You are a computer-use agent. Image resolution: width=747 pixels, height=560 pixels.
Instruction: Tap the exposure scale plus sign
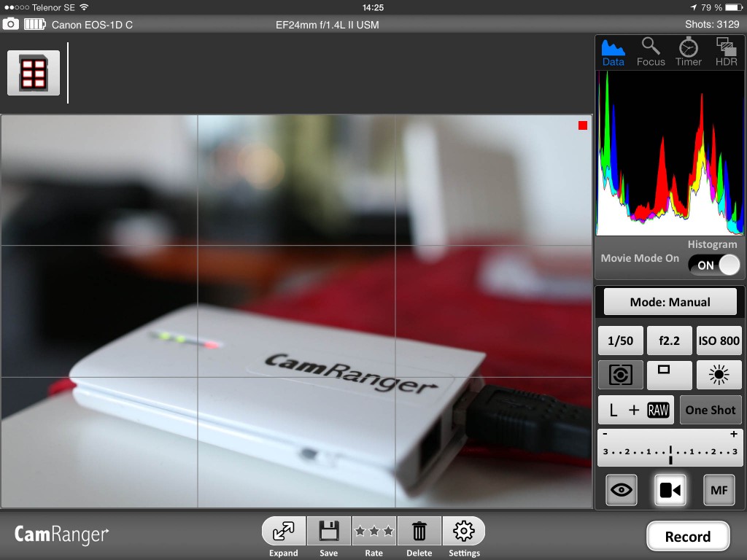click(x=734, y=434)
